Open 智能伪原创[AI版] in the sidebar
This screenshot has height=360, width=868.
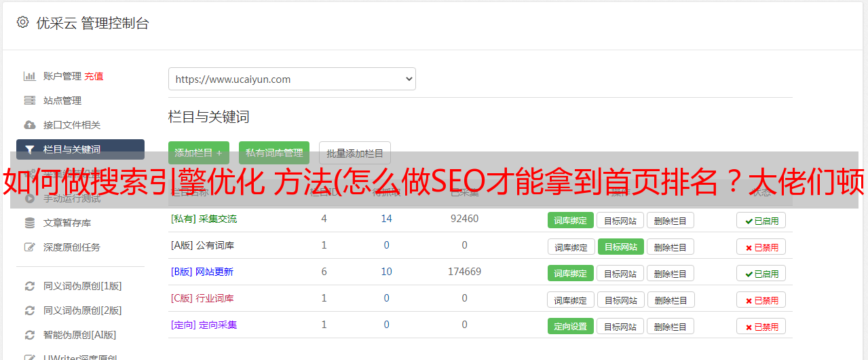[80, 335]
